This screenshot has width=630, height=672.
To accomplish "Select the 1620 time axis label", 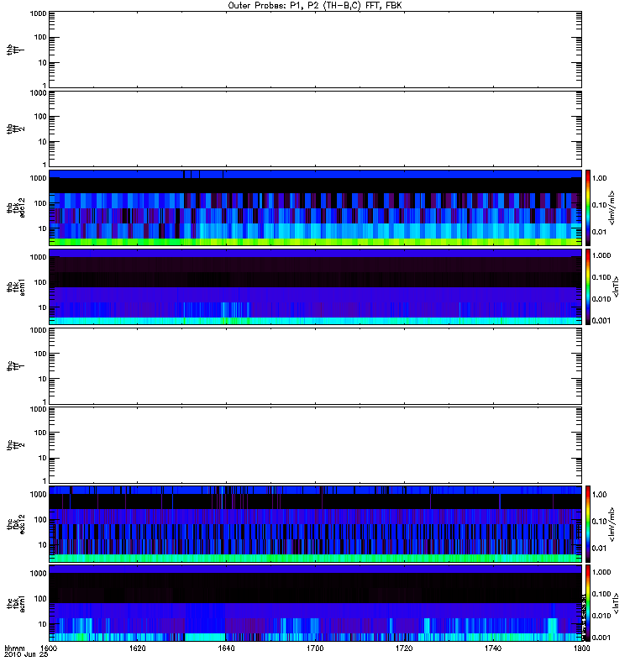I will (x=137, y=648).
